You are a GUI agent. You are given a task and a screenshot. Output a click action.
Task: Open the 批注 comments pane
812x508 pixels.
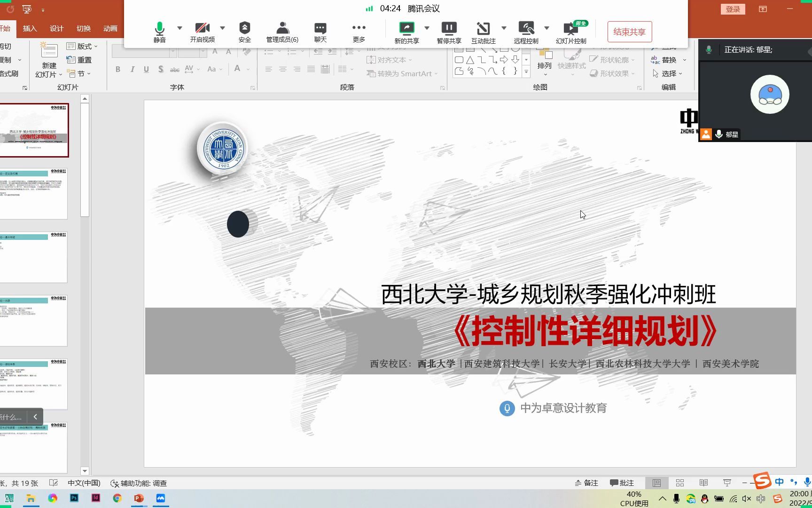[x=623, y=483]
